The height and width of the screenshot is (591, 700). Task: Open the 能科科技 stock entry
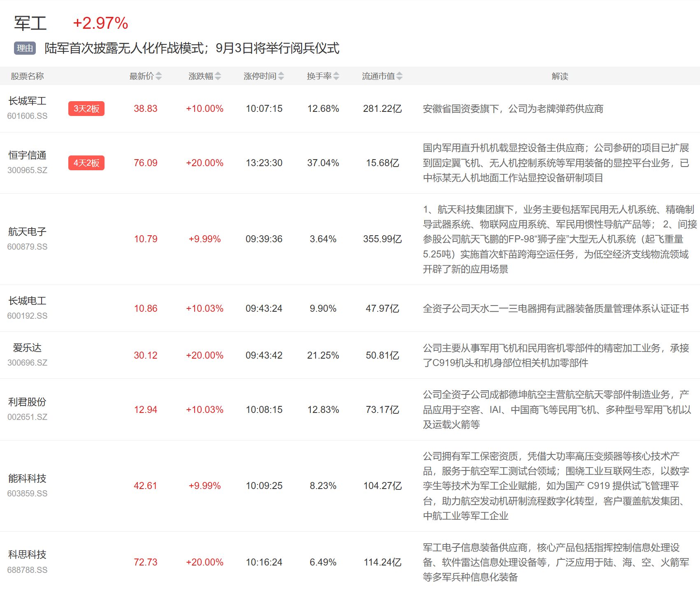pos(27,479)
